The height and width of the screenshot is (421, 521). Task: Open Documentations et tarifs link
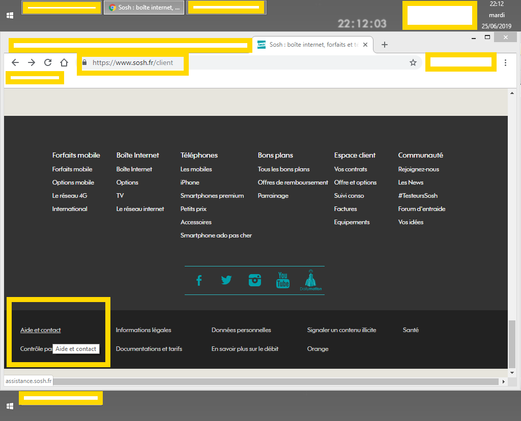pyautogui.click(x=149, y=349)
